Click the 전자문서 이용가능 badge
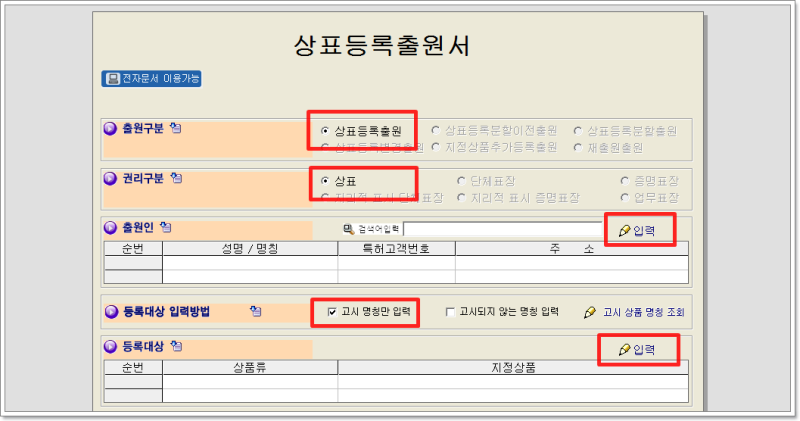Image resolution: width=800 pixels, height=421 pixels. pos(151,79)
